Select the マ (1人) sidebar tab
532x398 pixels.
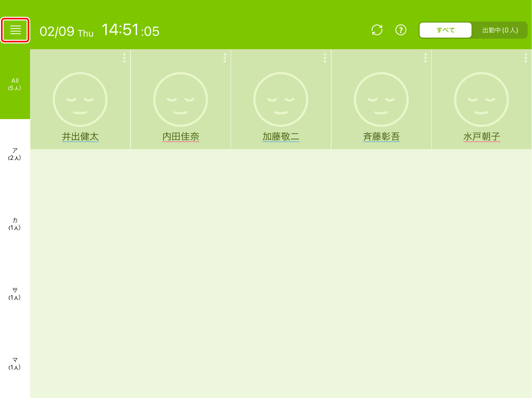[15, 363]
